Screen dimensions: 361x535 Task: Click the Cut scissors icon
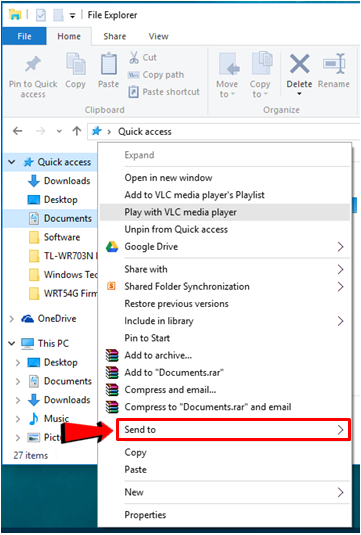click(x=134, y=57)
